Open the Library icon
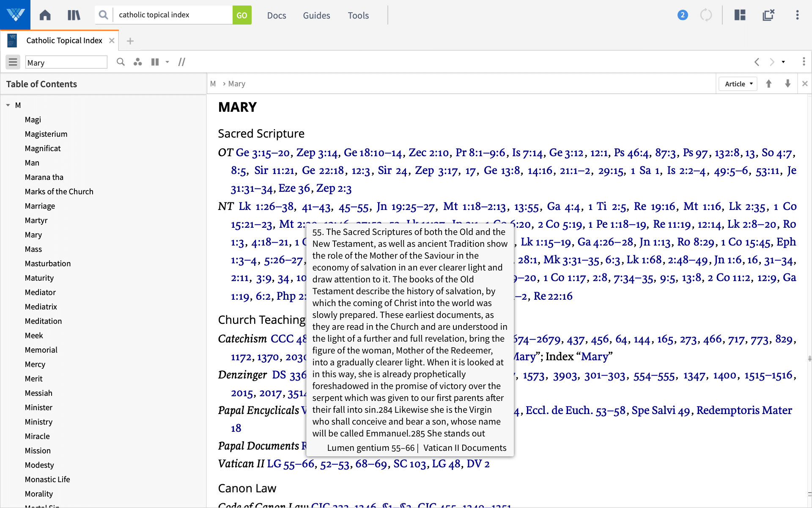 point(74,15)
